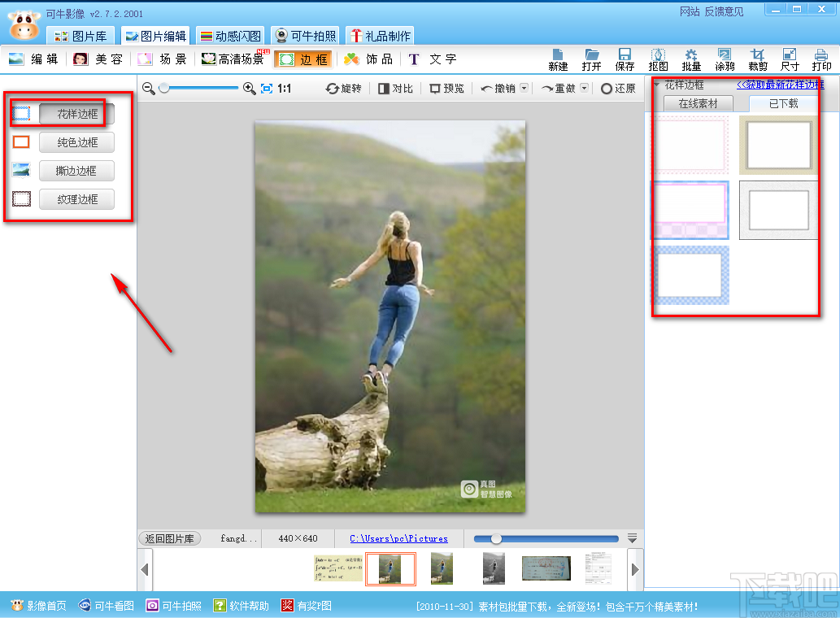
Task: Click the thumbnail size slider handle
Action: click(x=496, y=538)
